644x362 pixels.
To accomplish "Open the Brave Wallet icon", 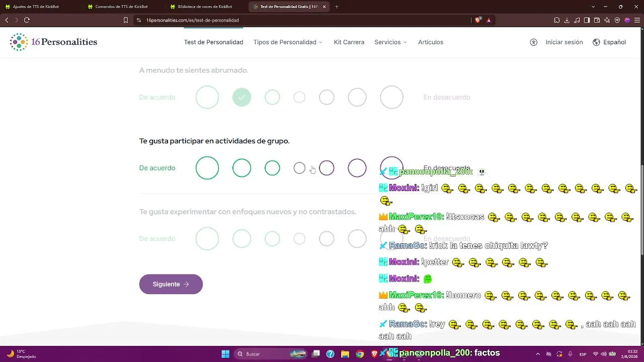I will coord(597,20).
